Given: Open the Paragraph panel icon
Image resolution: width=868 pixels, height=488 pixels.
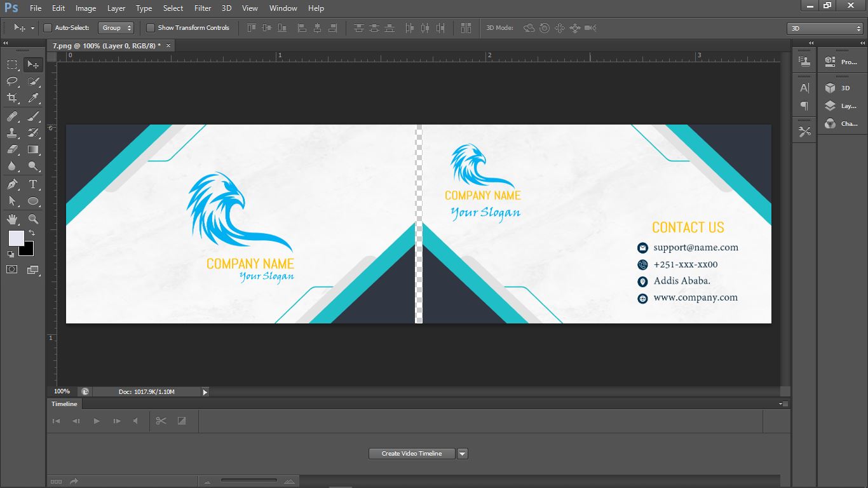Looking at the screenshot, I should click(x=805, y=105).
